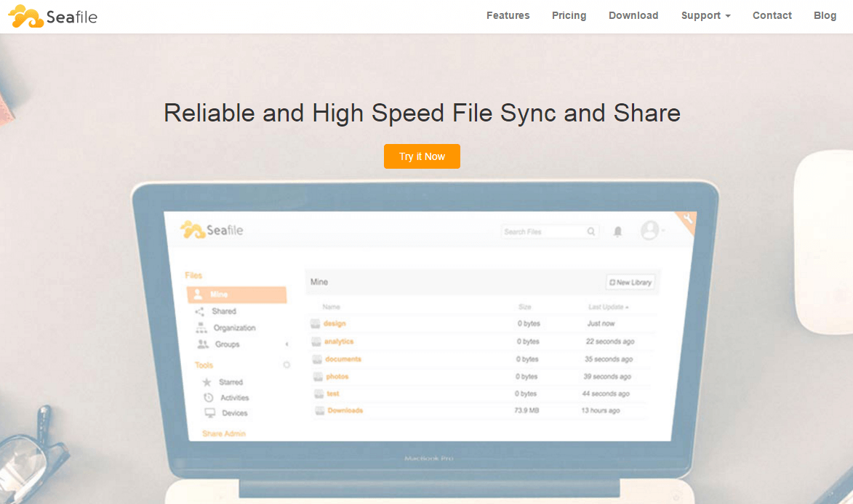Open Groups in the sidebar
853x504 pixels.
(x=227, y=344)
